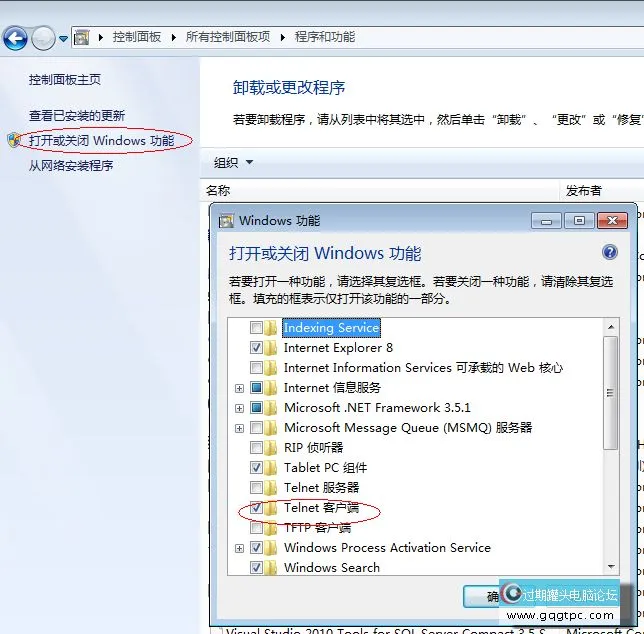Screen dimensions: 644x634
Task: Select the Telnet 客户端 label
Action: 322,508
